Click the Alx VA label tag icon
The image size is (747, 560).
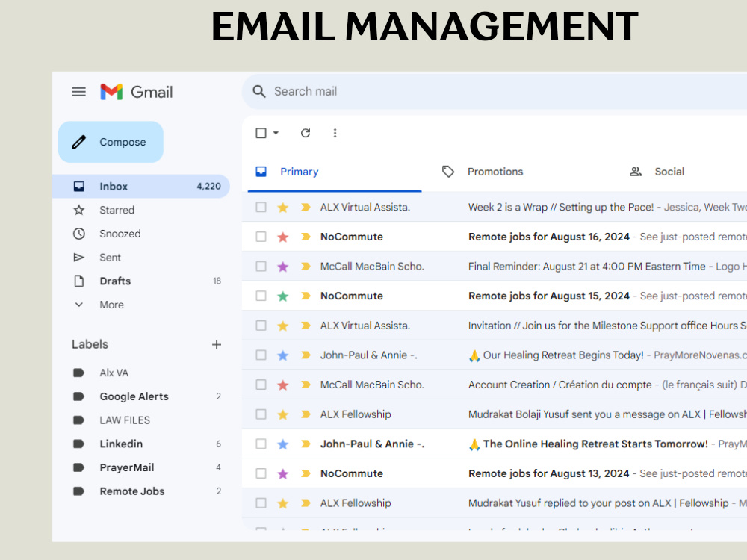(78, 373)
